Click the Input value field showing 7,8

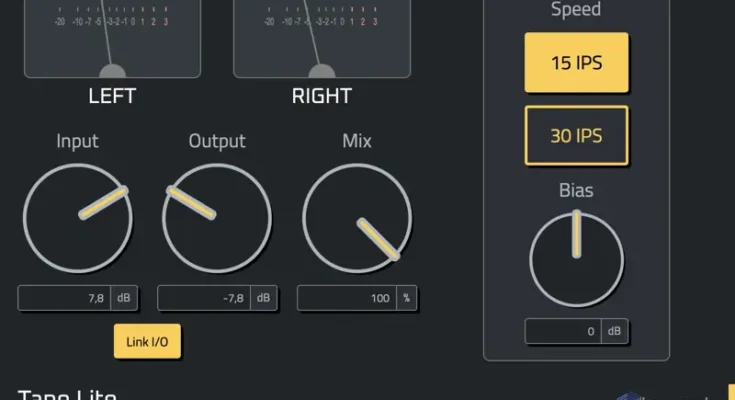pos(64,298)
